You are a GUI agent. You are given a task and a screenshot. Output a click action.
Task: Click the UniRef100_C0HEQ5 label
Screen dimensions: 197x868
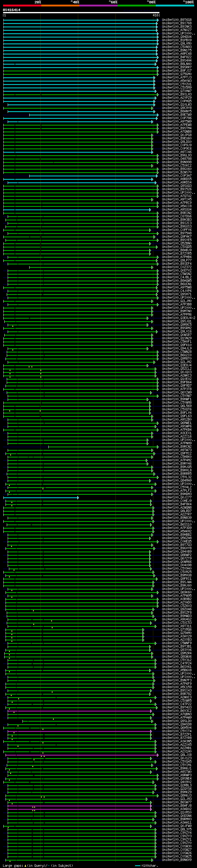coord(177,542)
